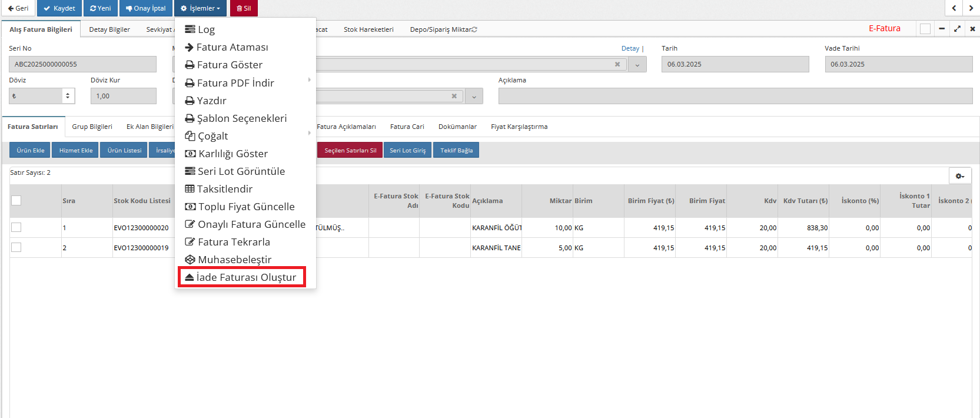Image resolution: width=980 pixels, height=418 pixels.
Task: Clear the supplier field with X icon
Action: tap(617, 64)
